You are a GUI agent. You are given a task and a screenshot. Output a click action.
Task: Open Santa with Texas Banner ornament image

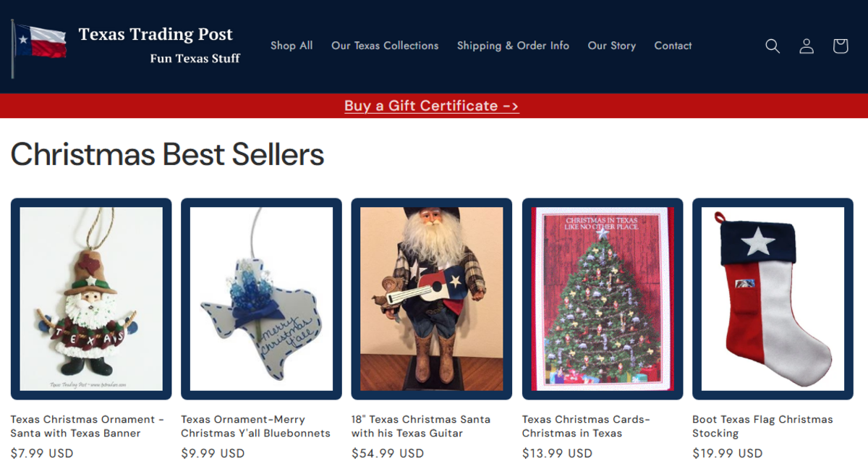91,299
